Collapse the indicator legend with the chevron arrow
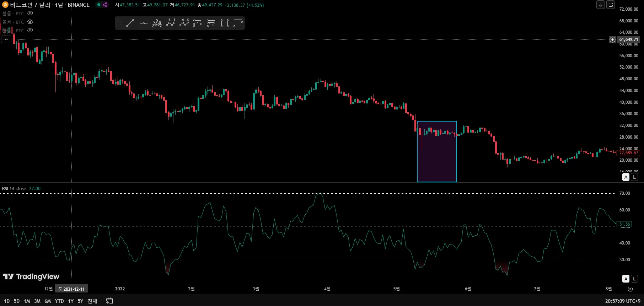The image size is (644, 306). coord(6,39)
